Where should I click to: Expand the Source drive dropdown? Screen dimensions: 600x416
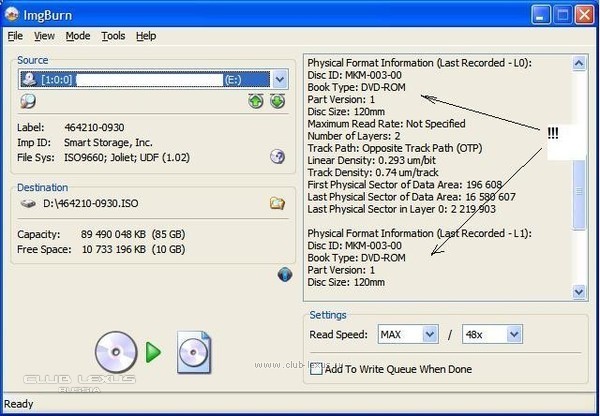click(279, 79)
